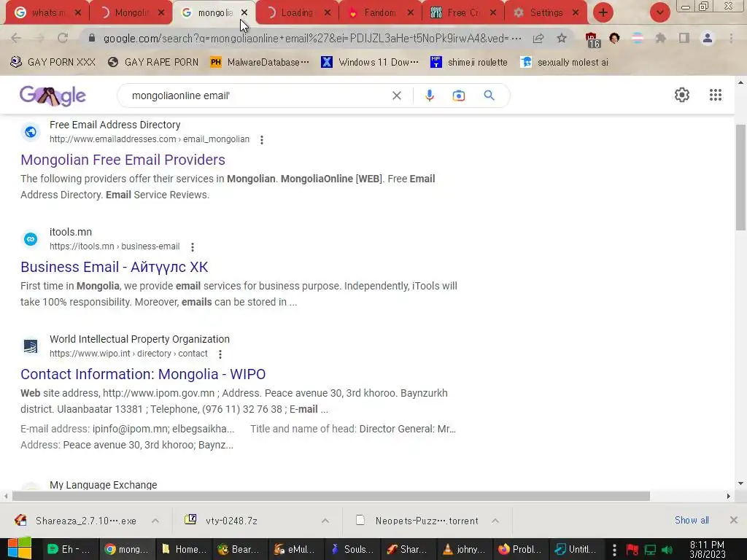Click the red flag tray icon
Image resolution: width=747 pixels, height=560 pixels.
pos(632,550)
